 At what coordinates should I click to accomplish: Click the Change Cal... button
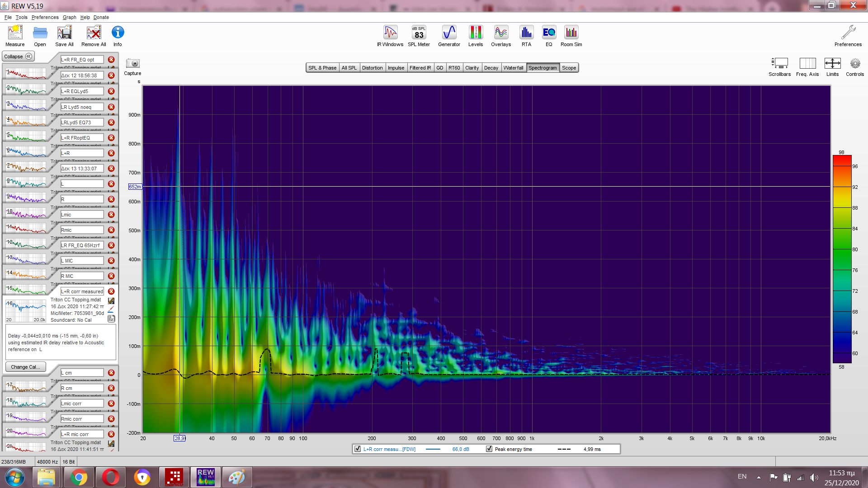click(x=25, y=367)
